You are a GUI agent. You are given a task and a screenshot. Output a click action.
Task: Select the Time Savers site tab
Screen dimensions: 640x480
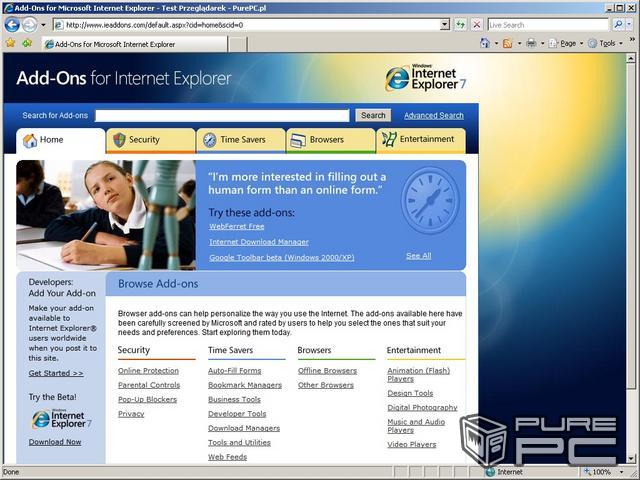point(241,140)
